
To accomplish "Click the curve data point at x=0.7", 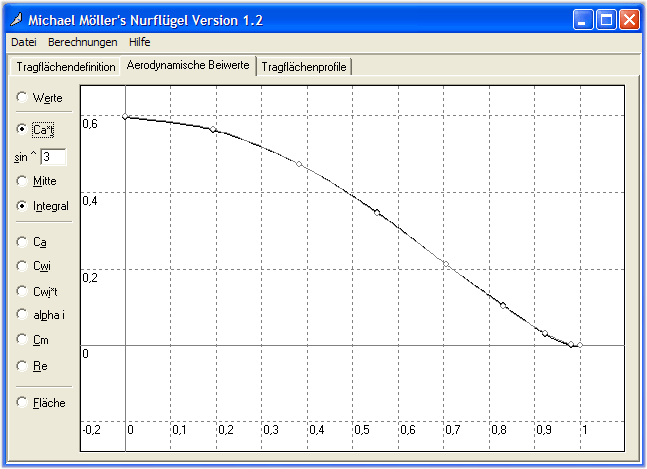I will click(446, 264).
